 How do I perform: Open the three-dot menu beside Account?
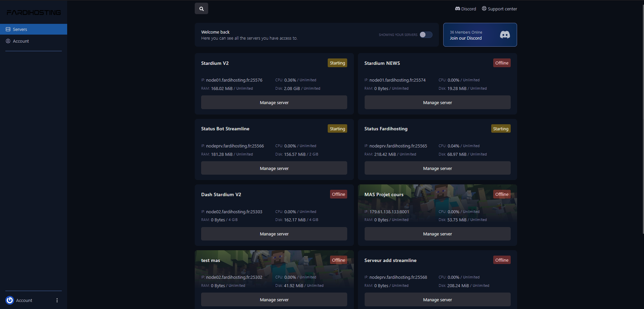pyautogui.click(x=57, y=300)
